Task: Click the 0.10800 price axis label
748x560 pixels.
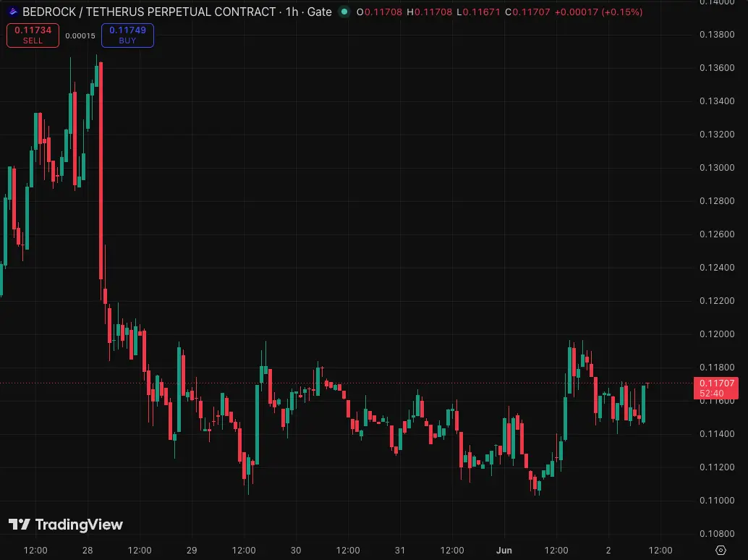Action: [x=716, y=534]
